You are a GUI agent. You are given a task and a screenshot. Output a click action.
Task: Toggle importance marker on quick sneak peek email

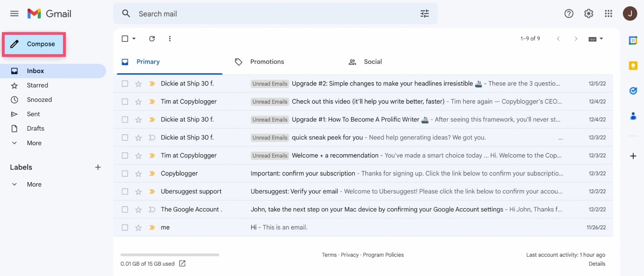[152, 138]
